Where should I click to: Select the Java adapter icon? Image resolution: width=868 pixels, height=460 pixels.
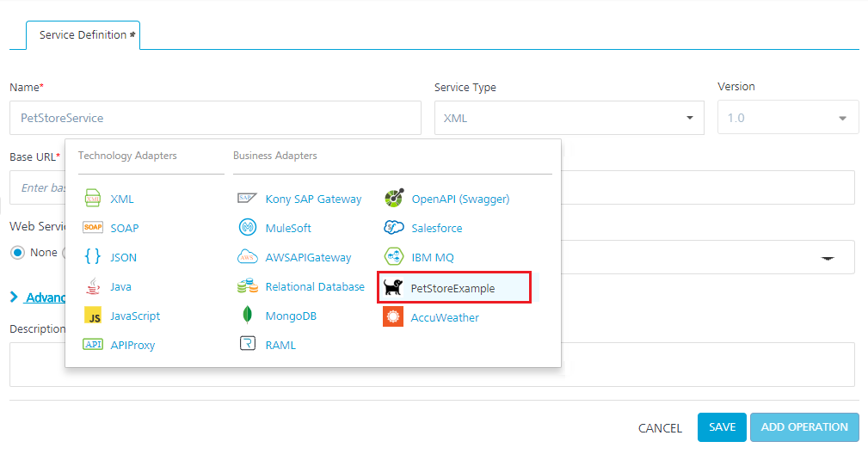coord(93,286)
